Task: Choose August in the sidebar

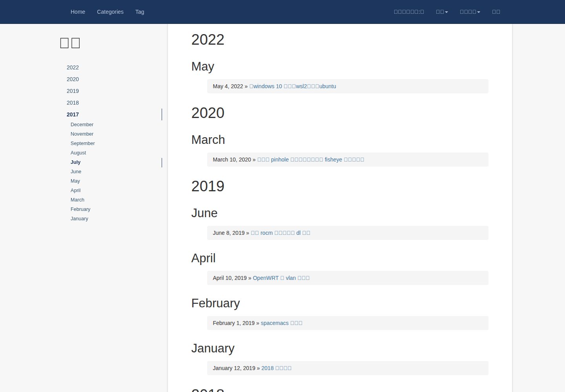Action: (78, 153)
